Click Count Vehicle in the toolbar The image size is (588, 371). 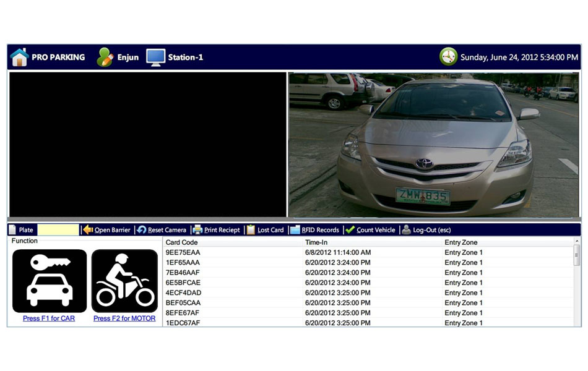tap(370, 230)
